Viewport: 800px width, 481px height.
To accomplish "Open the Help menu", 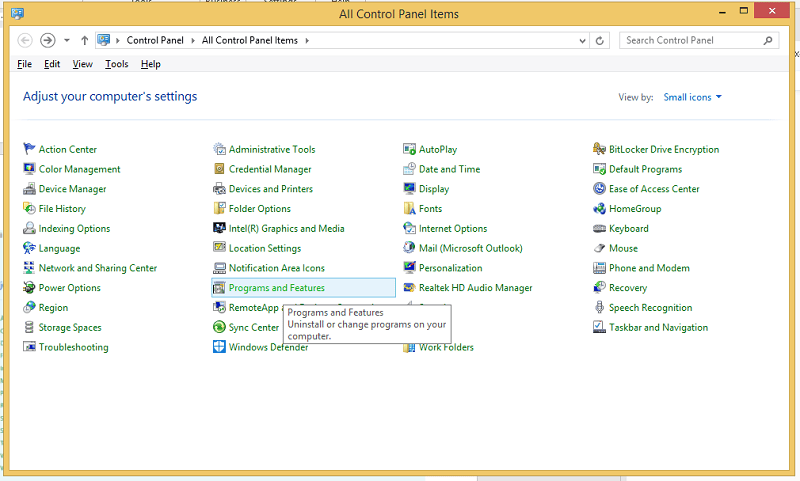I will (x=151, y=64).
